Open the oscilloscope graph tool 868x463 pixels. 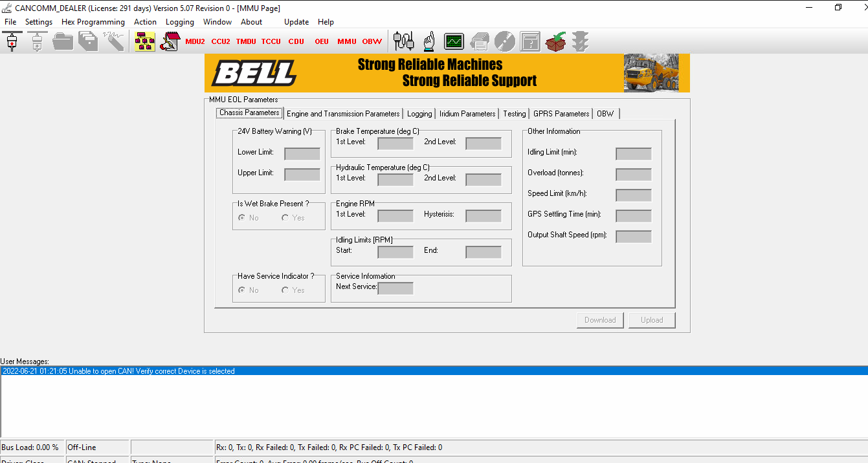(x=454, y=41)
